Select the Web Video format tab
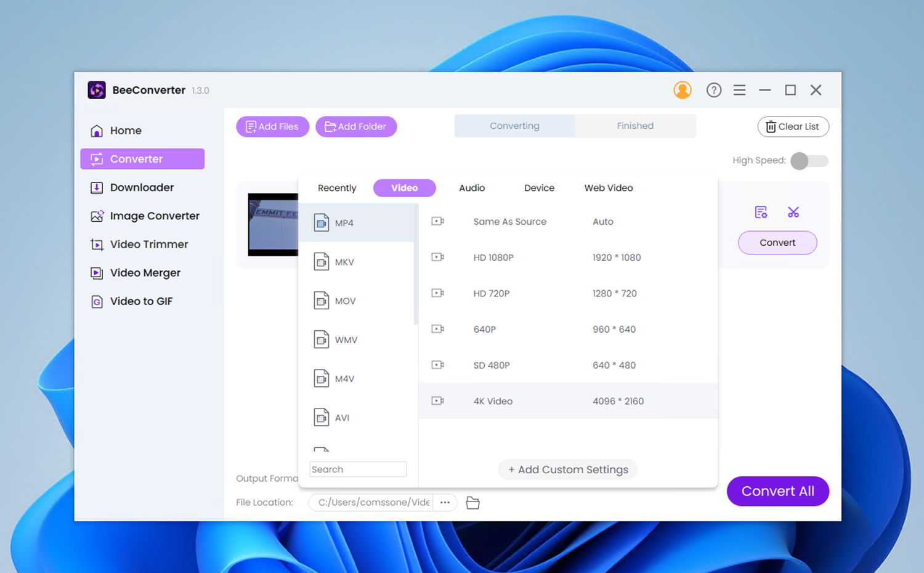924x573 pixels. (x=609, y=188)
